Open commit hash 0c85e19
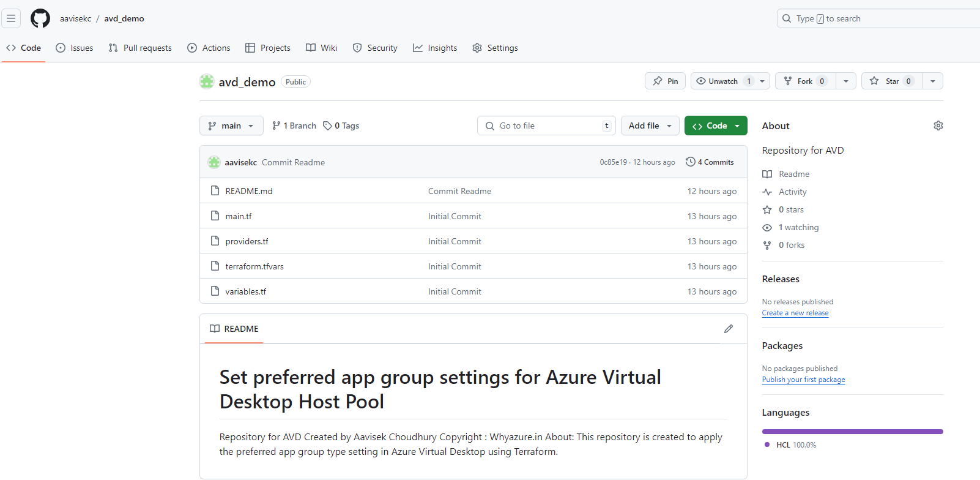The image size is (980, 480). [x=613, y=162]
